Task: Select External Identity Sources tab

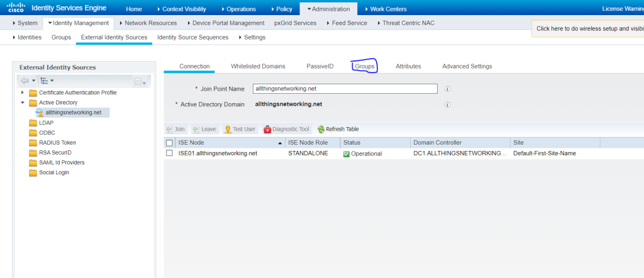Action: 114,37
